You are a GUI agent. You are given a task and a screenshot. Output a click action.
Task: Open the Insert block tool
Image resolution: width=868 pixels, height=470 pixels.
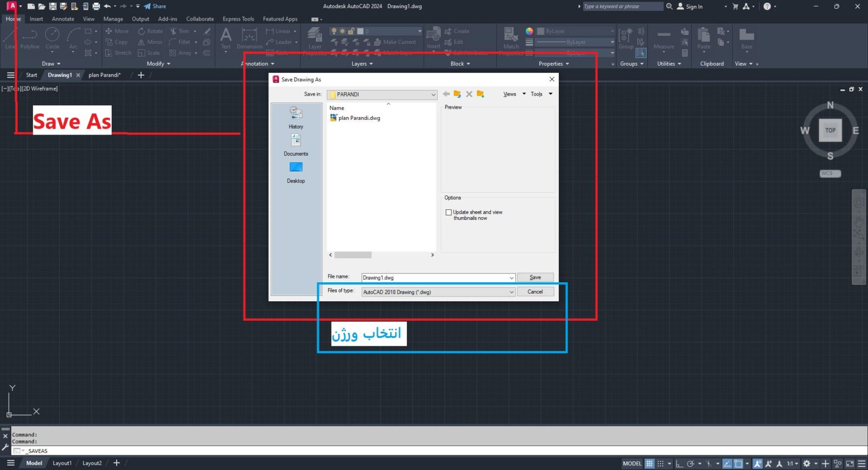coord(433,39)
